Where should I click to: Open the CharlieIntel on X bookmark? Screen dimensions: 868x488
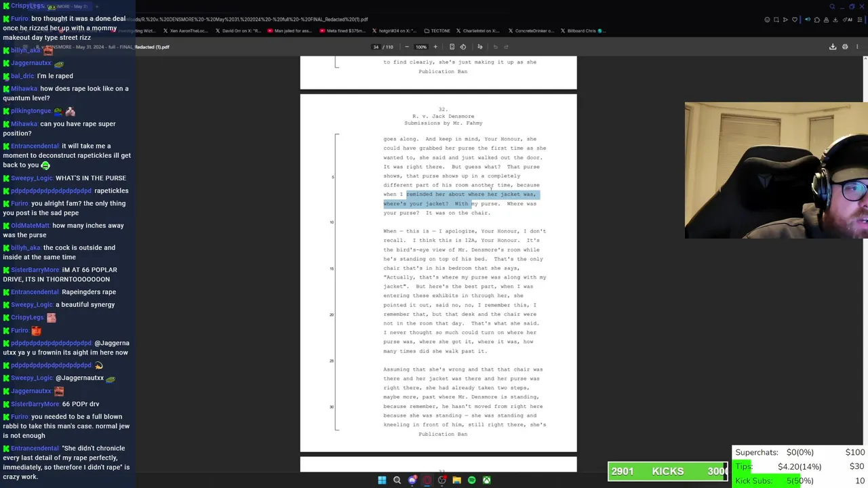(477, 30)
